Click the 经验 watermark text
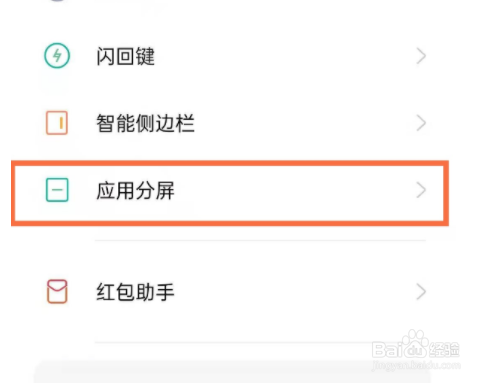Viewport: 489px width, 383px height. (444, 350)
